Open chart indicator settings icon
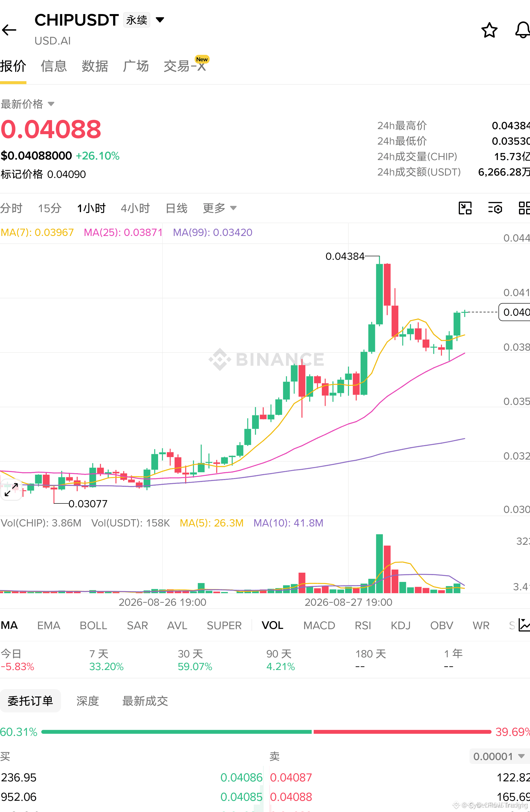This screenshot has height=812, width=530. point(495,208)
